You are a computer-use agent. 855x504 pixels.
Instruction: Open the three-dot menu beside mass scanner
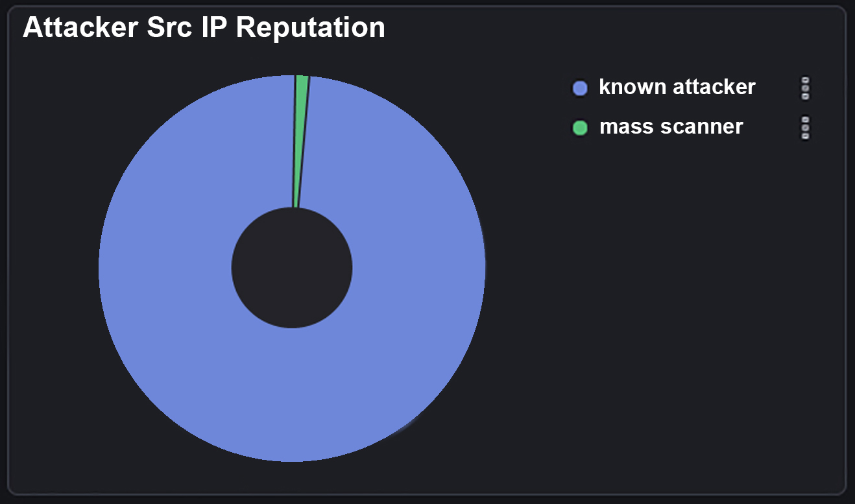[805, 127]
